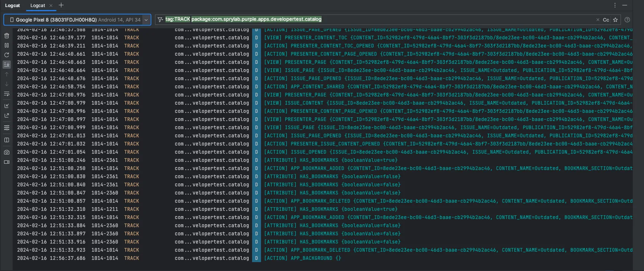Toggle scroll to end of log
644x271 pixels.
(x=7, y=65)
